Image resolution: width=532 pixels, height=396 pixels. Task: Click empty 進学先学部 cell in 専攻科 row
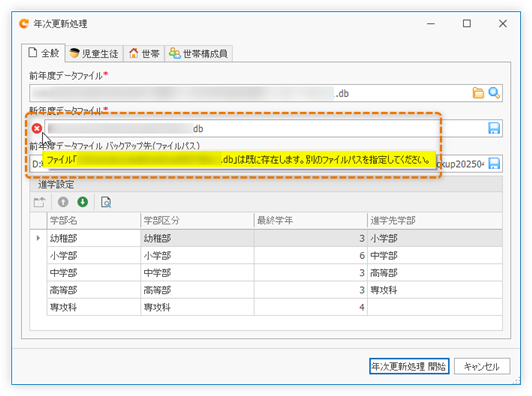[435, 307]
